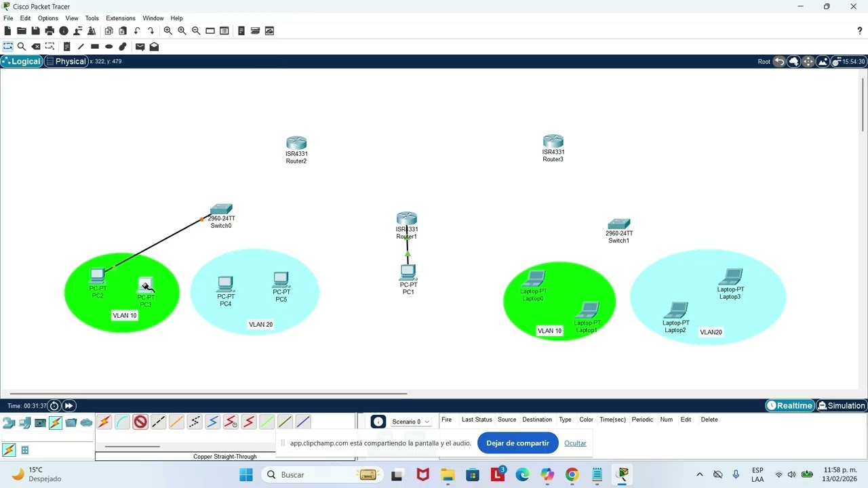
Task: Switch to Simulation mode
Action: click(x=842, y=405)
